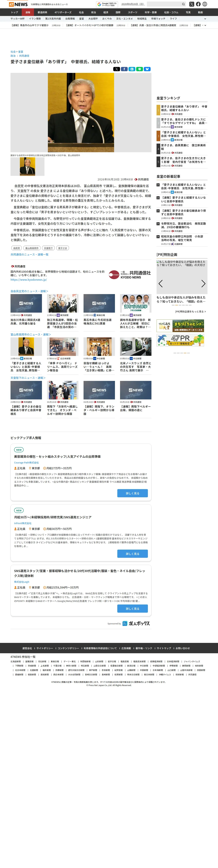Screen dimensions: 218x868
Task: Open the 科学・医療 navigation tab
Action: click(x=151, y=12)
